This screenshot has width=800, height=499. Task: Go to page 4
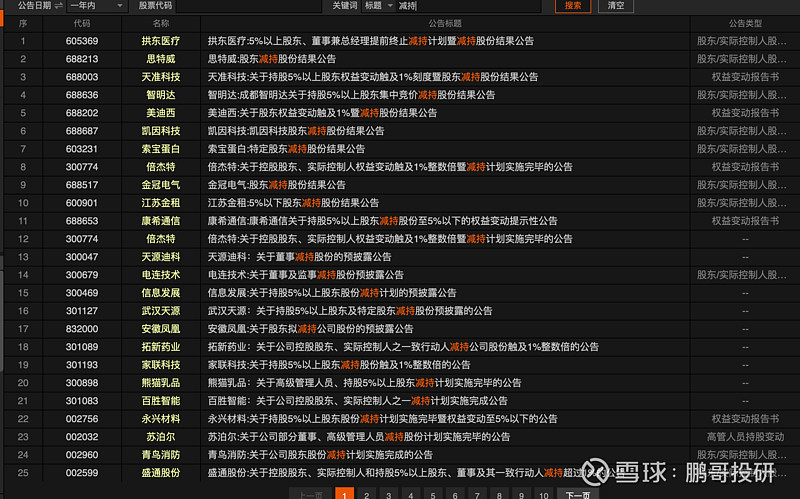(x=411, y=494)
